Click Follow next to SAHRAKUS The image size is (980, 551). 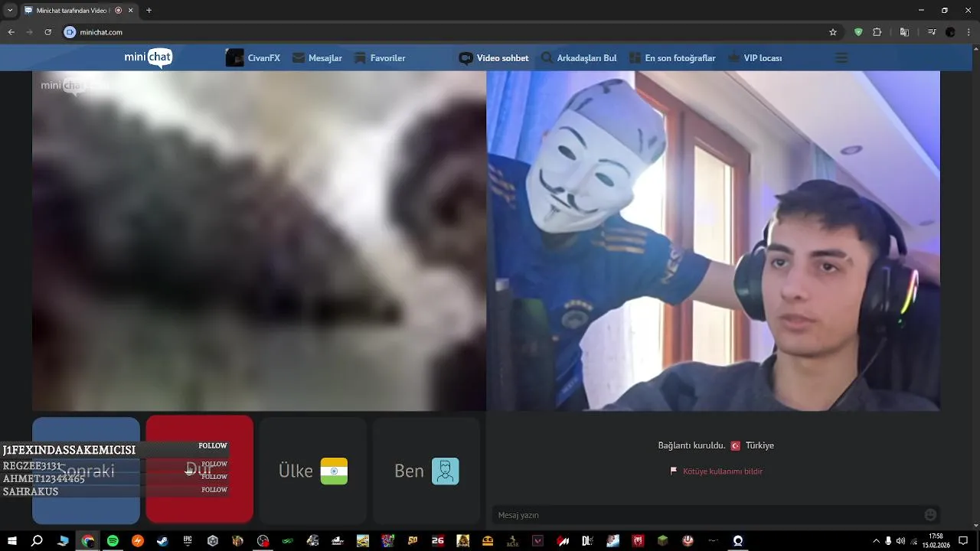214,490
